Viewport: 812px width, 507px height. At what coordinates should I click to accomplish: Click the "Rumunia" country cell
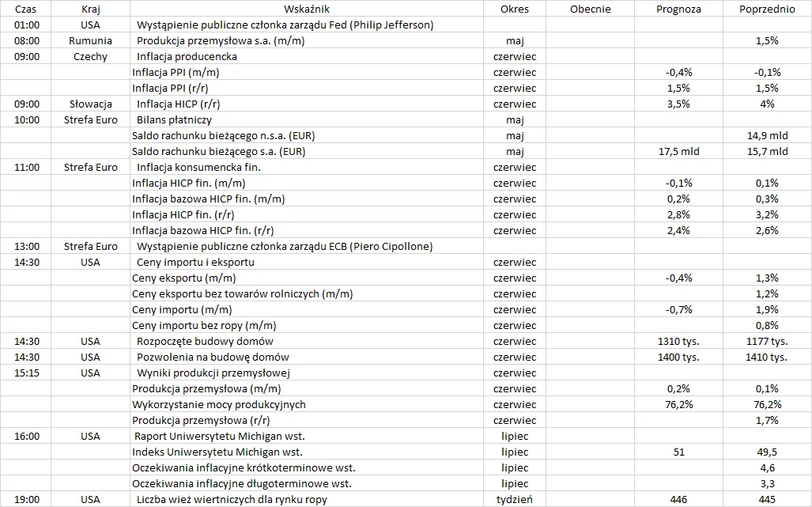click(91, 40)
